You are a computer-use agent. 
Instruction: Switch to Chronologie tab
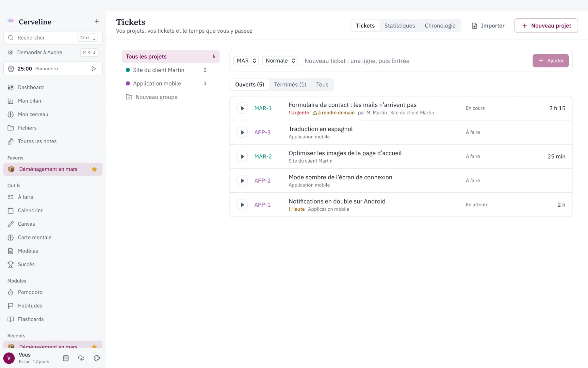pyautogui.click(x=440, y=26)
